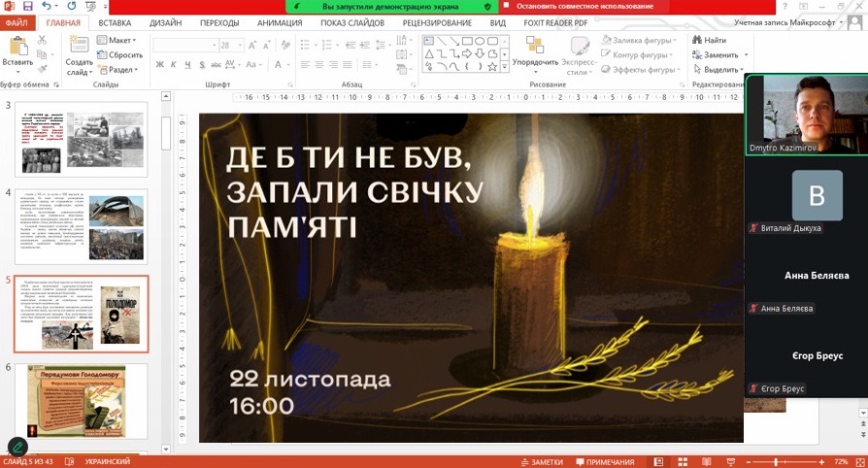Select slide 4 thumbnail
This screenshot has height=468, width=868.
click(81, 223)
